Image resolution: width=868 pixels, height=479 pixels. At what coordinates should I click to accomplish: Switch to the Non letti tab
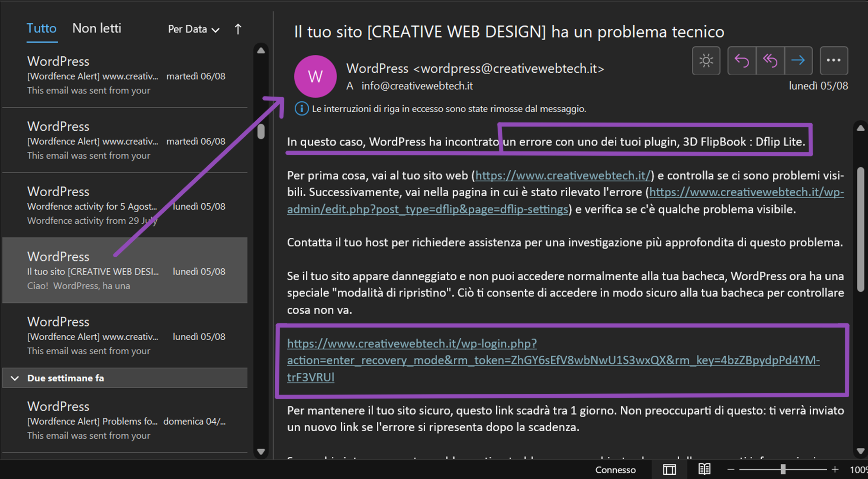[97, 29]
